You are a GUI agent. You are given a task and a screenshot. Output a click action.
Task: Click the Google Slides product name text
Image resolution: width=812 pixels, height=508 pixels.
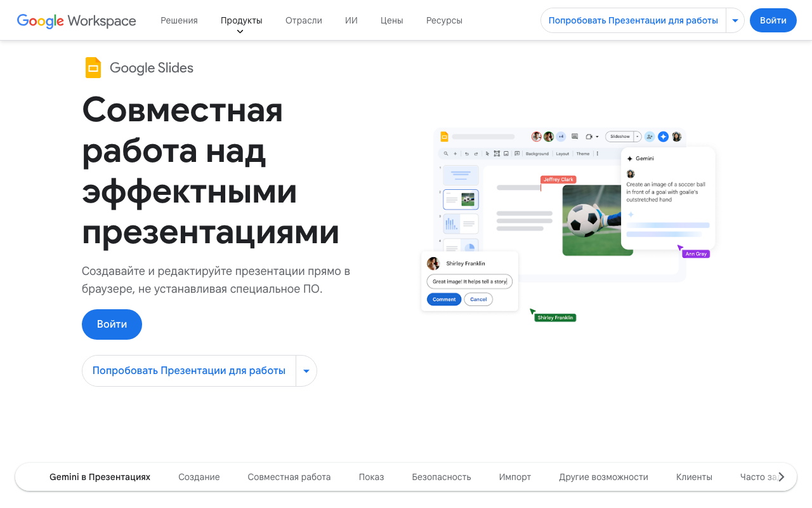click(152, 68)
